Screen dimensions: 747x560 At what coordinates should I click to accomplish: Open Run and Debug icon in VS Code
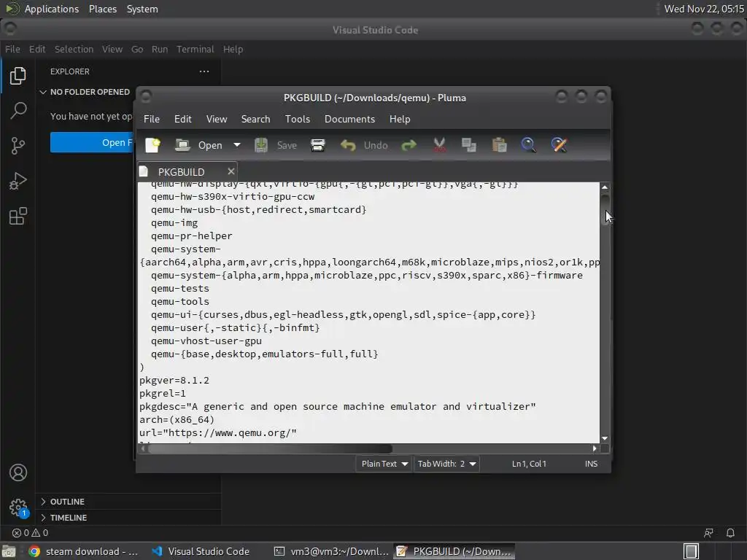[x=18, y=181]
